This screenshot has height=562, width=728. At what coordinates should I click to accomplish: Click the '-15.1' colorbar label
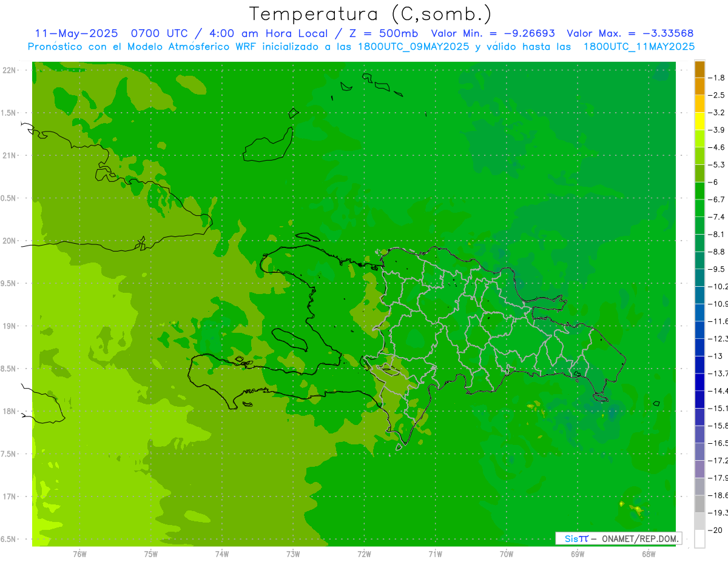[x=718, y=409]
